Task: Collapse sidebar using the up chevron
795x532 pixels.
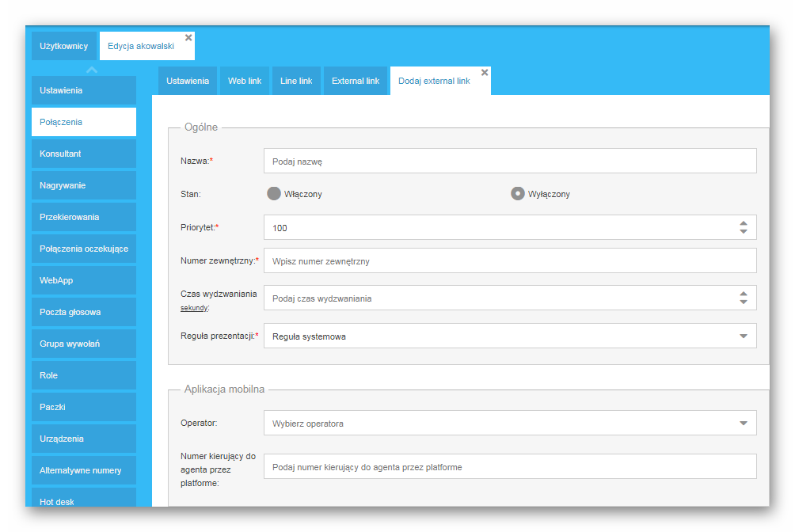Action: 92,70
